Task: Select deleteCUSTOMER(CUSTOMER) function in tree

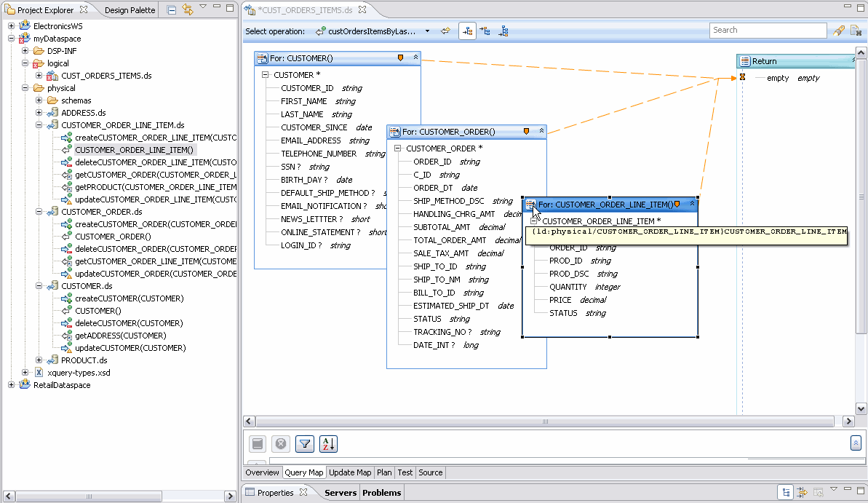Action: pyautogui.click(x=129, y=323)
